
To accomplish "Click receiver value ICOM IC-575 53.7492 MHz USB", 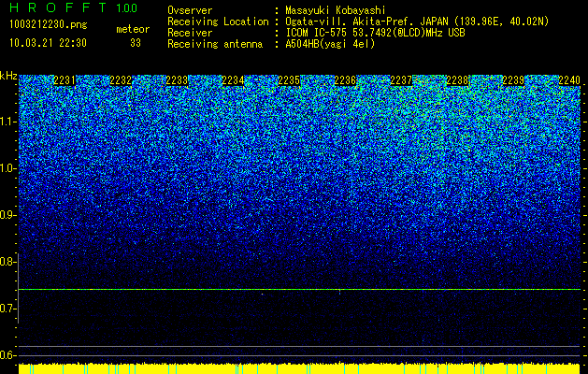I will [x=375, y=33].
